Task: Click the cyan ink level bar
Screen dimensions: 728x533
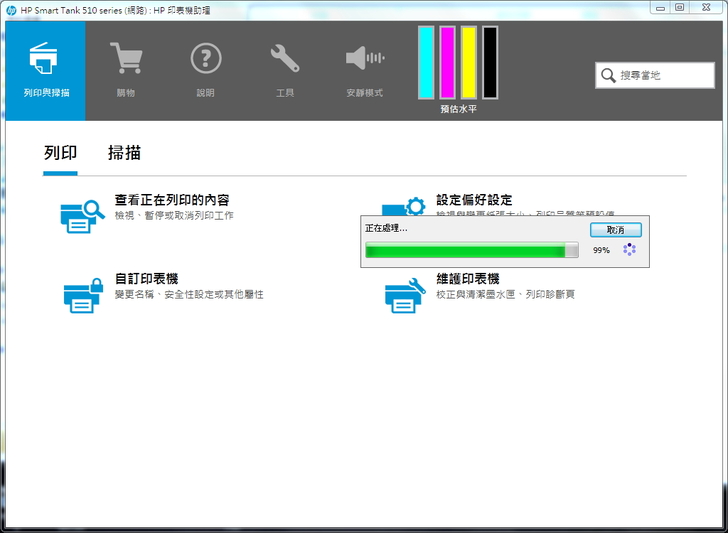Action: click(x=426, y=62)
